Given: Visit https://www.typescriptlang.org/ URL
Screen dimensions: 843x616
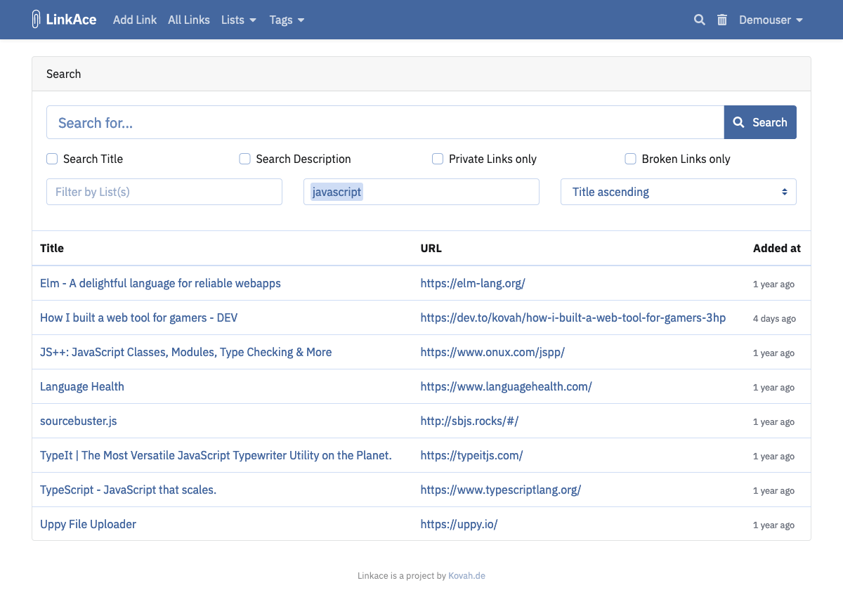Looking at the screenshot, I should point(501,490).
